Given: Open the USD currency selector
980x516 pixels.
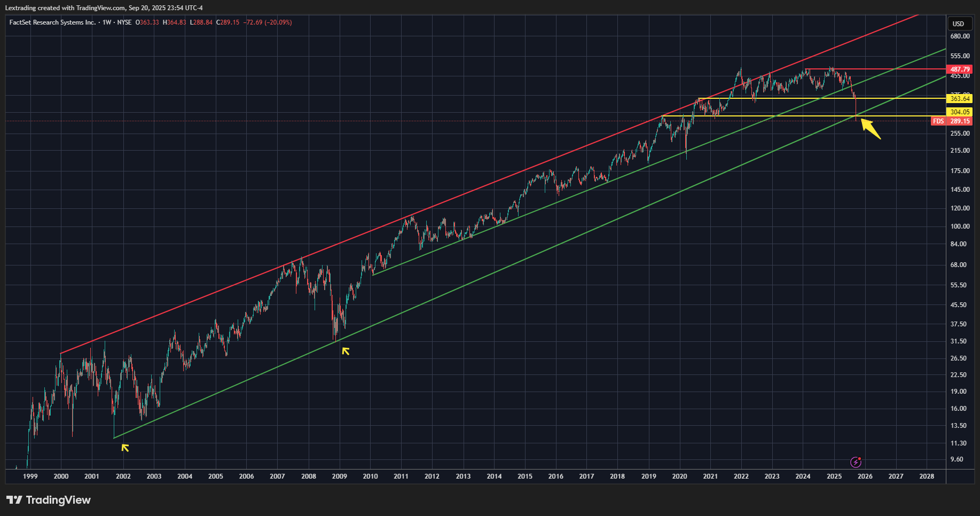Looking at the screenshot, I should (959, 24).
